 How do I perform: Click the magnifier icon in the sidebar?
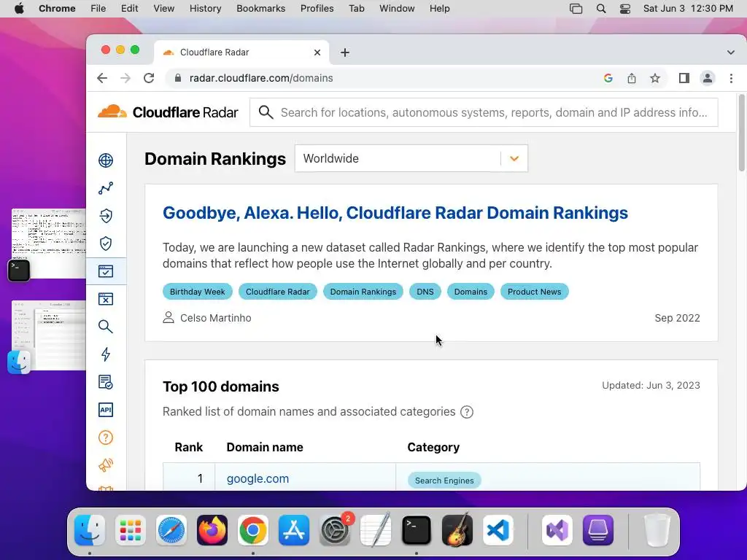click(106, 327)
